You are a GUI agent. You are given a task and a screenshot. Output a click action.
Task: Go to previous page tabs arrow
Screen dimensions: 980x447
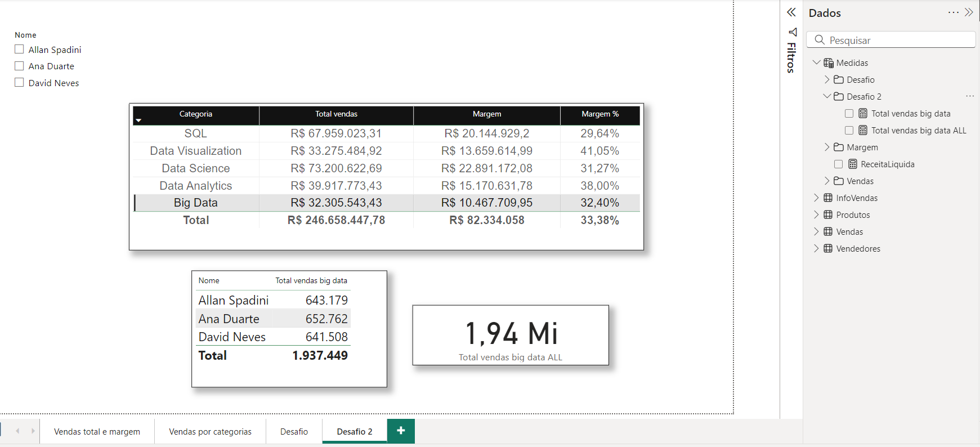17,431
